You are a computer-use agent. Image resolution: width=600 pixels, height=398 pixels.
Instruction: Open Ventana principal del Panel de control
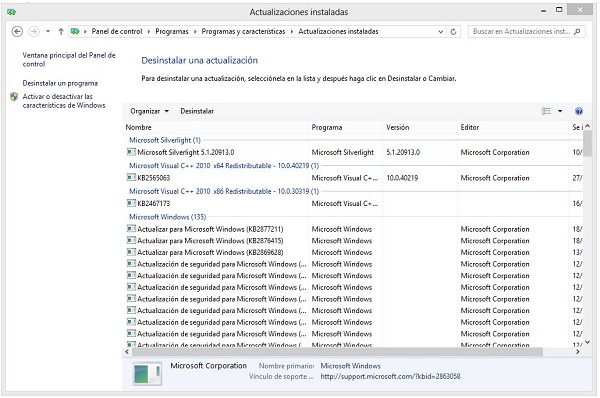[x=69, y=60]
